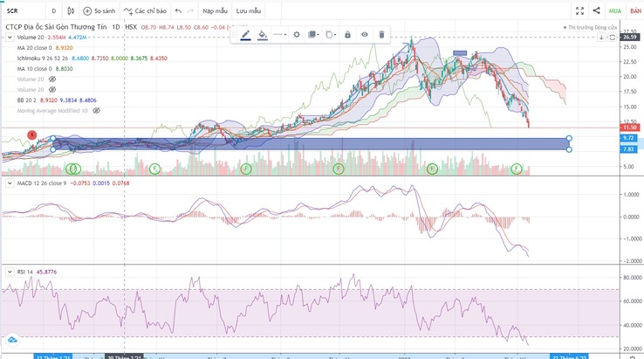Image resolution: width=644 pixels, height=359 pixels.
Task: Hide the selected drawing with eye icon
Action: pos(364,35)
